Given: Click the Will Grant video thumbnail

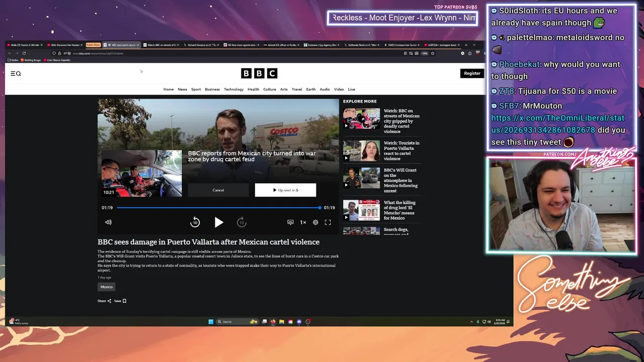Looking at the screenshot, I should (361, 178).
